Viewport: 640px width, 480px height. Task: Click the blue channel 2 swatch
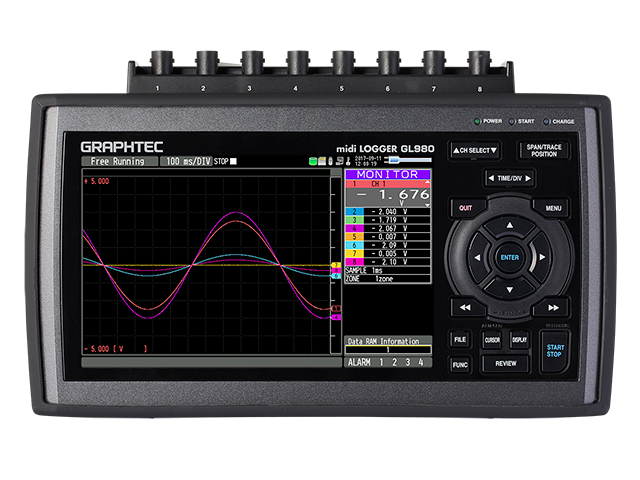(x=354, y=211)
